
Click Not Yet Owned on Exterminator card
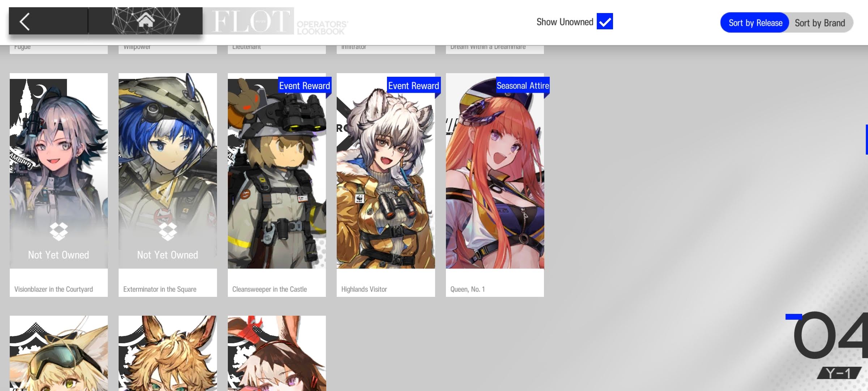click(x=167, y=255)
